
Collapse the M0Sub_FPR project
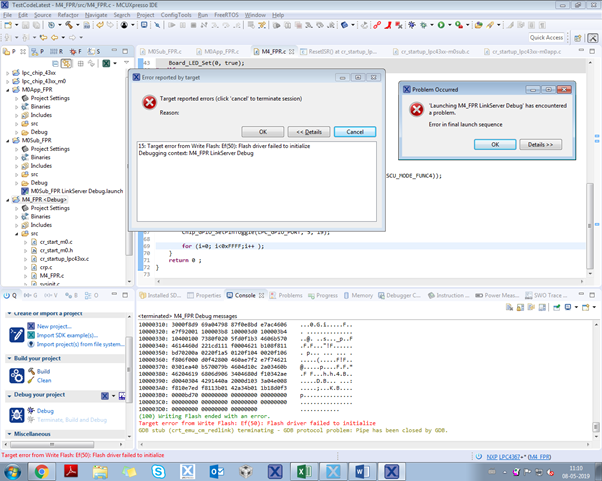[x=8, y=140]
